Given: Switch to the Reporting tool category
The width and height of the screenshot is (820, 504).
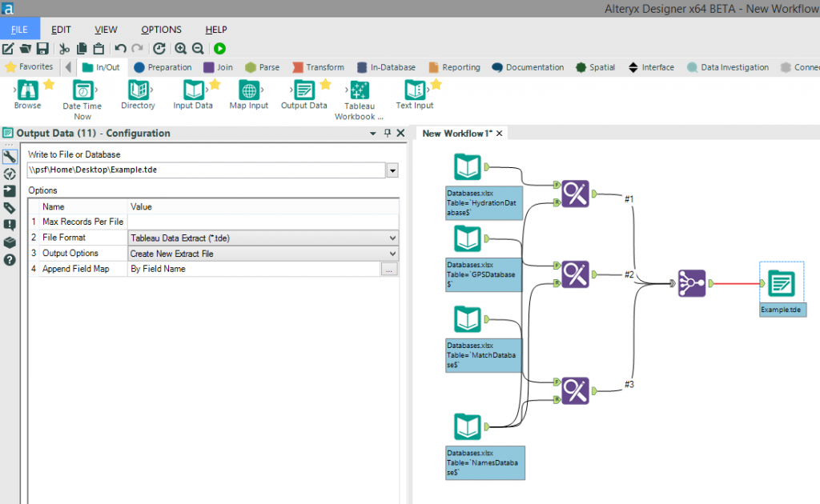Looking at the screenshot, I should [x=454, y=67].
